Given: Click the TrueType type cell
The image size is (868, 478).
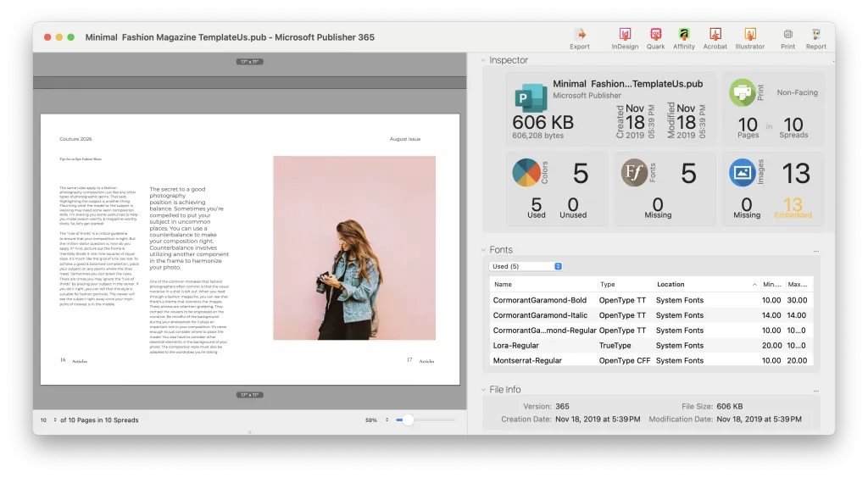Looking at the screenshot, I should tap(615, 345).
